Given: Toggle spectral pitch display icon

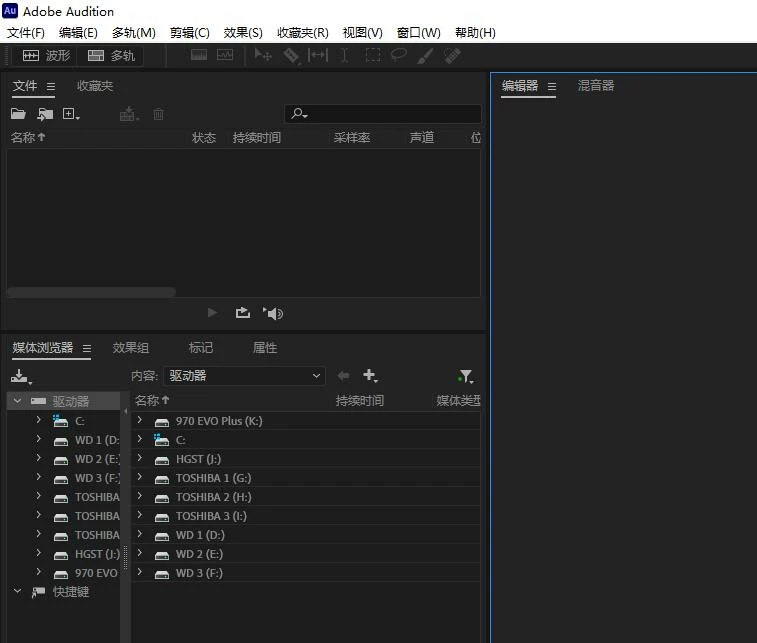Looking at the screenshot, I should pos(225,55).
